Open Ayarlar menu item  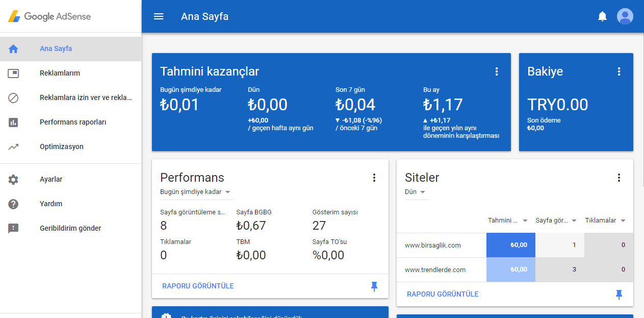(70, 180)
